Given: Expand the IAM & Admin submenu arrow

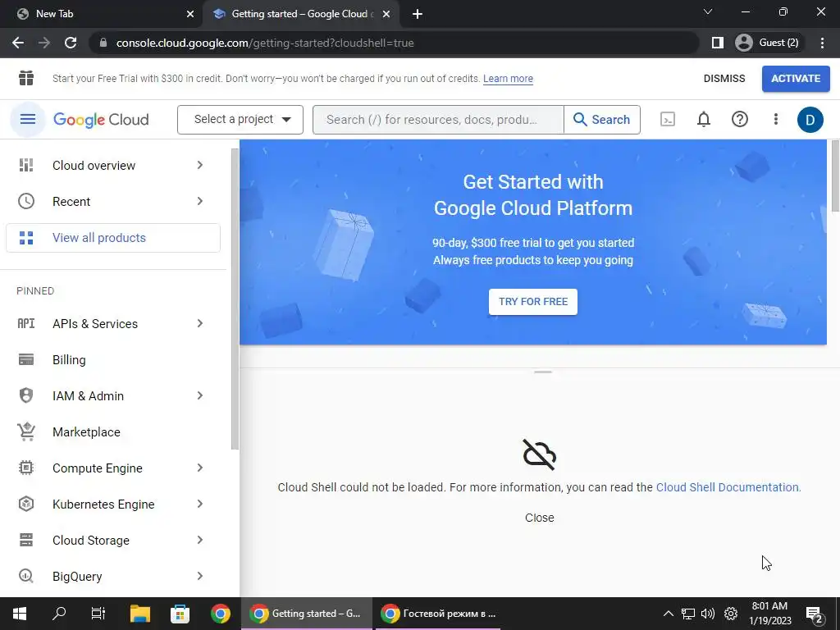Looking at the screenshot, I should click(x=200, y=395).
